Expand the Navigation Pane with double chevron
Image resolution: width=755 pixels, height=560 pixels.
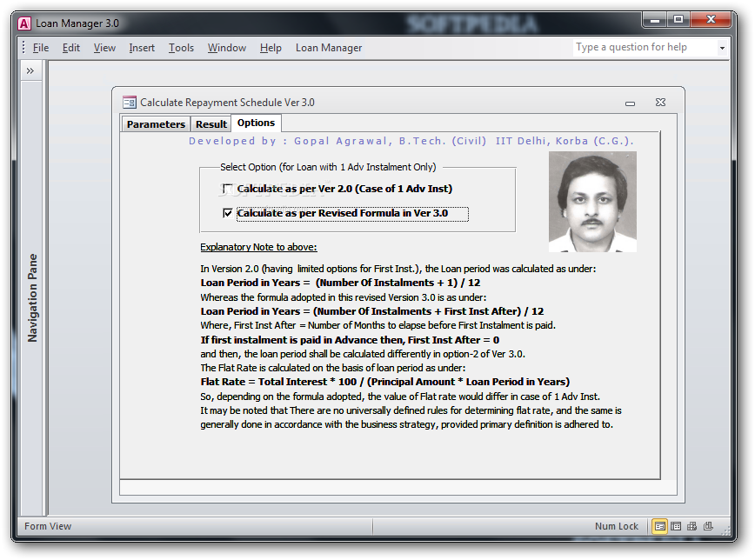point(30,70)
